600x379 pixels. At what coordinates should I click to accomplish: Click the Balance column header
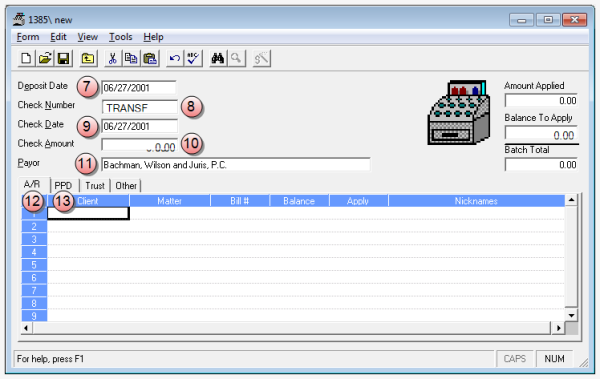pos(299,201)
